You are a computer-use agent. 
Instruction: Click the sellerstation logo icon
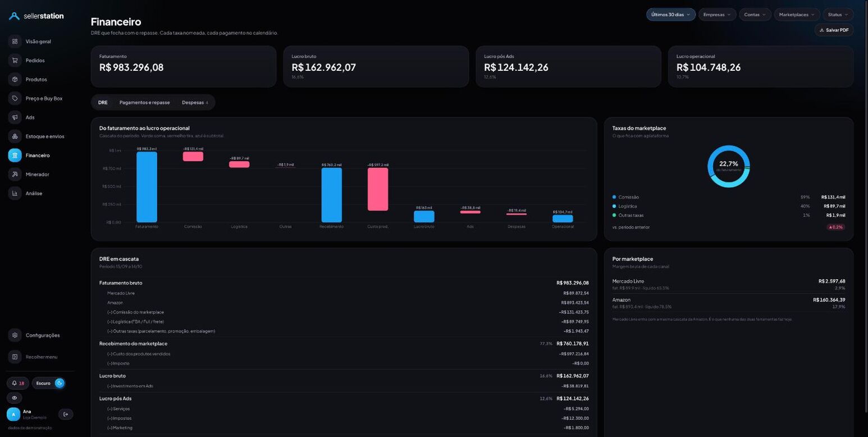[14, 16]
